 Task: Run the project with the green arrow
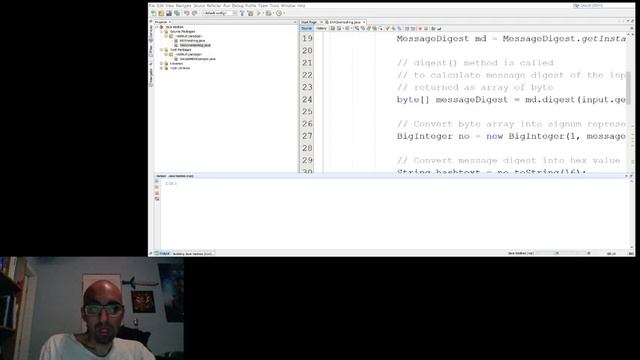tap(258, 13)
